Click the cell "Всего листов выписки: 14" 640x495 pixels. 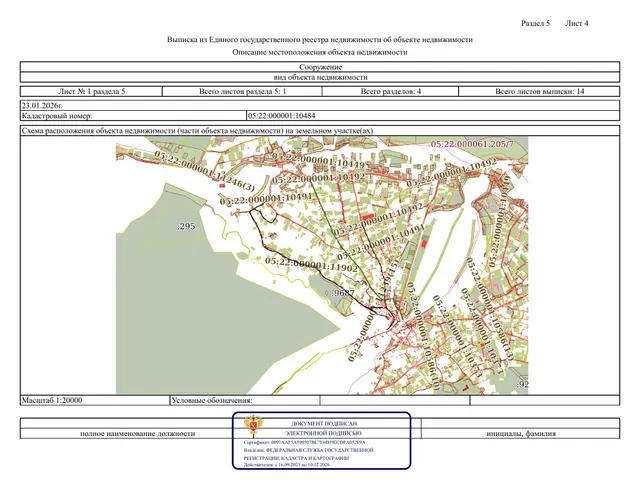point(540,91)
